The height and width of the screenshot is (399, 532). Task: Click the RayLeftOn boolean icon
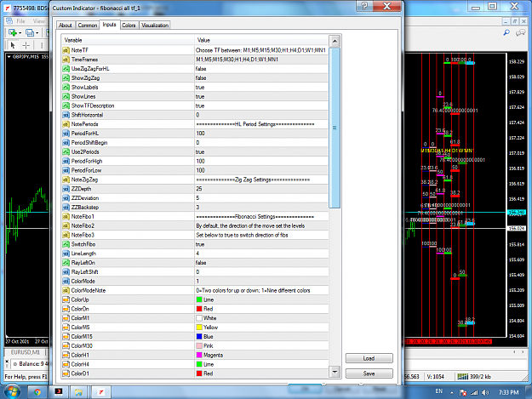[66, 263]
